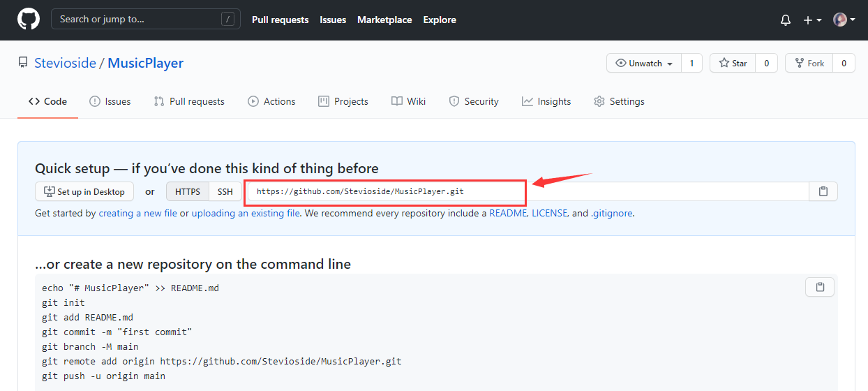The width and height of the screenshot is (868, 391).
Task: Click the Quick setup heading text
Action: click(207, 168)
